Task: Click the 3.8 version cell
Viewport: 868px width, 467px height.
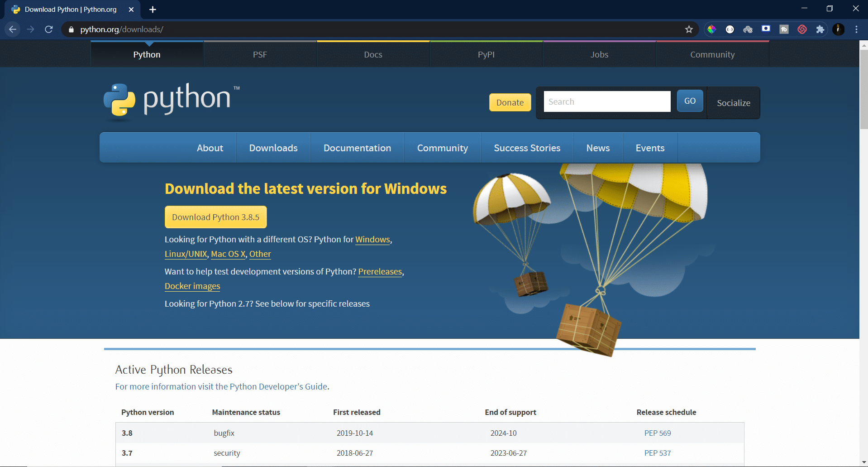Action: click(127, 433)
